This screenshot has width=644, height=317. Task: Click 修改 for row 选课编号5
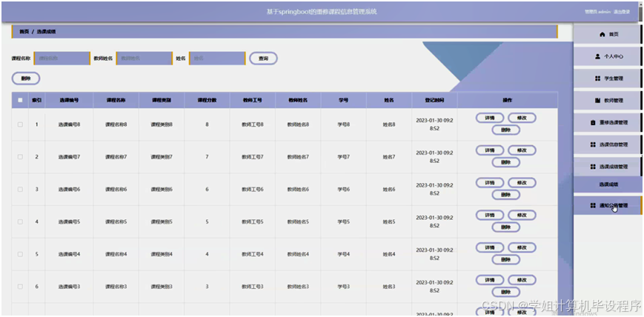point(522,216)
